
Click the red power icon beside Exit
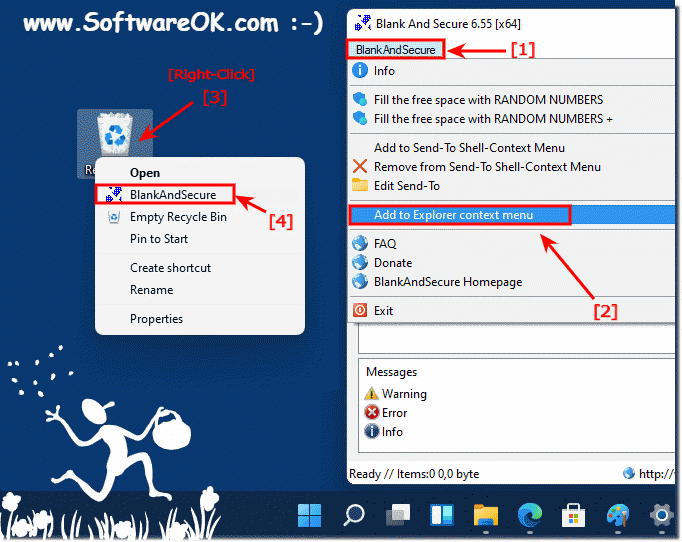tap(360, 310)
